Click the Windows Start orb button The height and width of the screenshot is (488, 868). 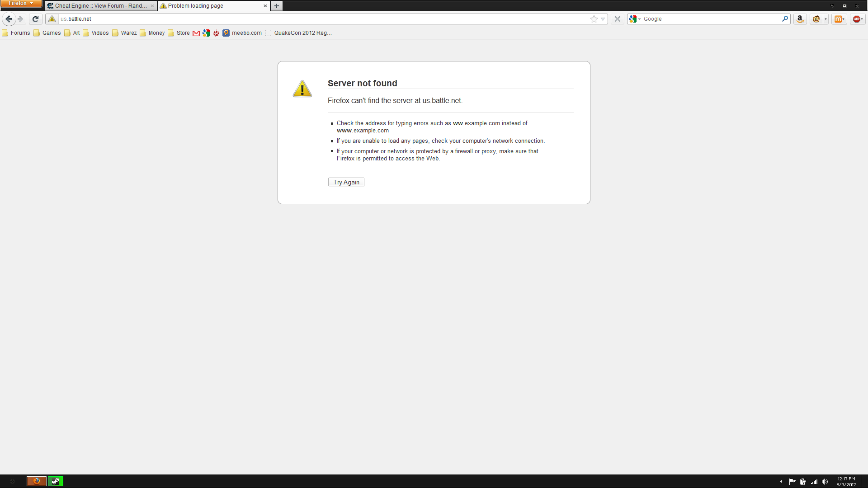pyautogui.click(x=12, y=482)
